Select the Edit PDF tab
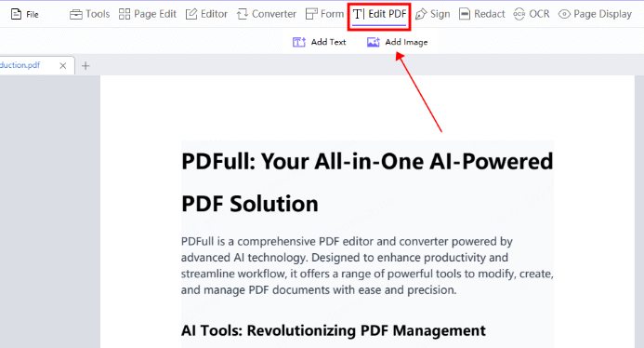Image resolution: width=644 pixels, height=348 pixels. click(379, 14)
